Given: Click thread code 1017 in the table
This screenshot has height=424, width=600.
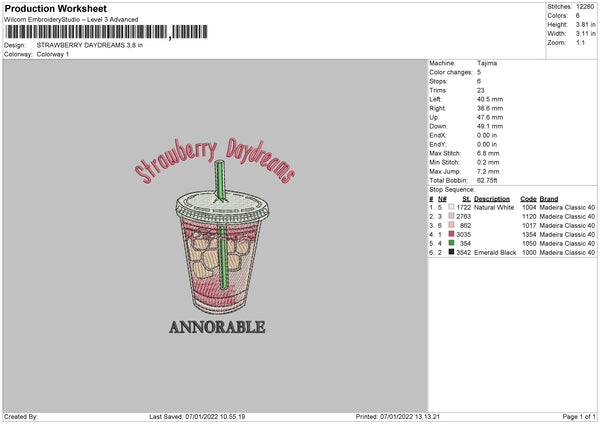Looking at the screenshot, I should [x=529, y=225].
